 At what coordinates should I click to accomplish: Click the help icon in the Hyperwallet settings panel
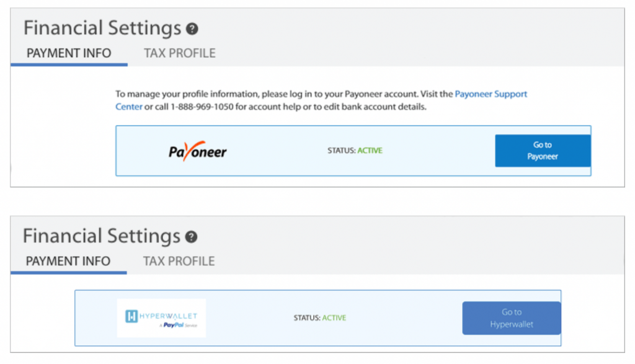192,236
